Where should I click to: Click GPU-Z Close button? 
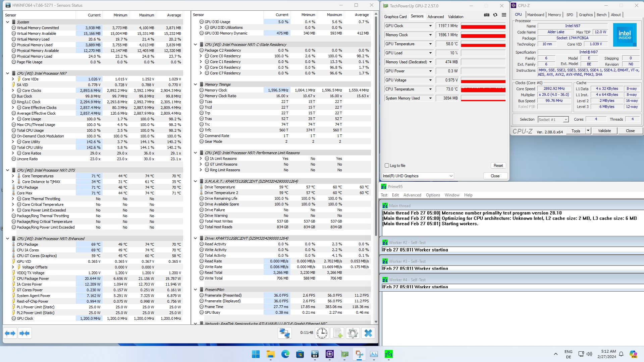click(x=495, y=176)
